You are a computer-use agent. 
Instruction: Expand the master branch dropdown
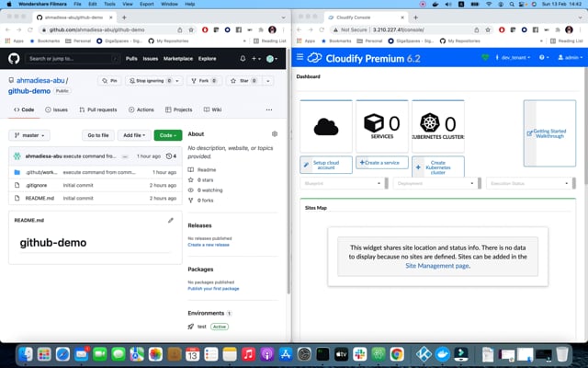point(29,135)
